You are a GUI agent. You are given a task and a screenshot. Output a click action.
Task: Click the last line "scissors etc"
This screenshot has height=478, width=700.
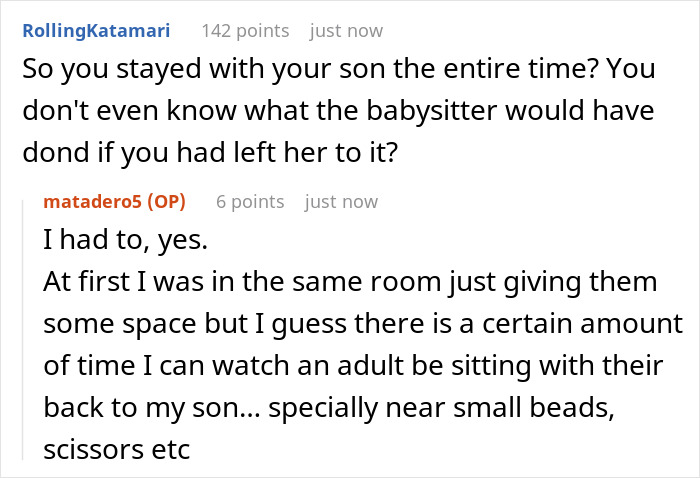pos(117,449)
